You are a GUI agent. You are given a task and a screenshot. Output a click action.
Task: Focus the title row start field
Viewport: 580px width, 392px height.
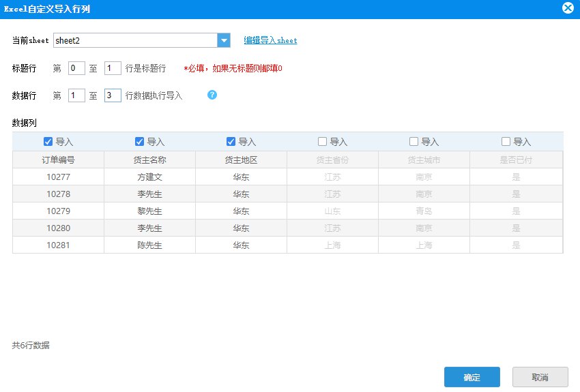[76, 68]
